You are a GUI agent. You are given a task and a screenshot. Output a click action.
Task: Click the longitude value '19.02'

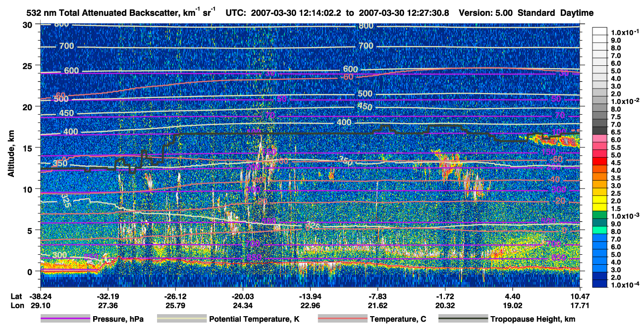(x=513, y=305)
